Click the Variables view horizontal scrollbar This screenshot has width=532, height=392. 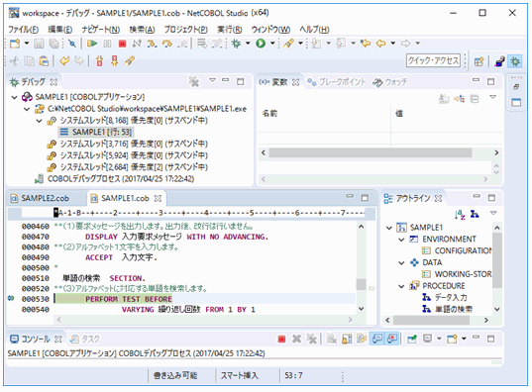coord(371,152)
